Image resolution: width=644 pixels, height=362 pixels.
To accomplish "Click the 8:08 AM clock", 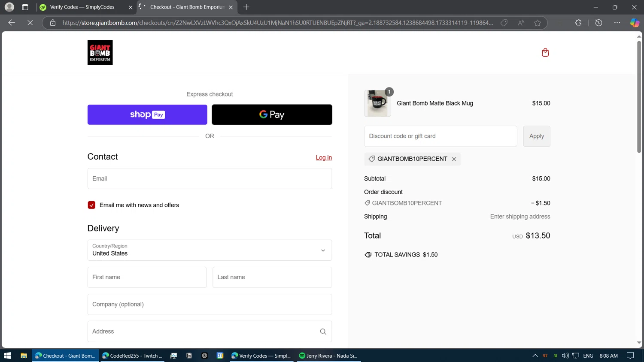I will point(608,356).
